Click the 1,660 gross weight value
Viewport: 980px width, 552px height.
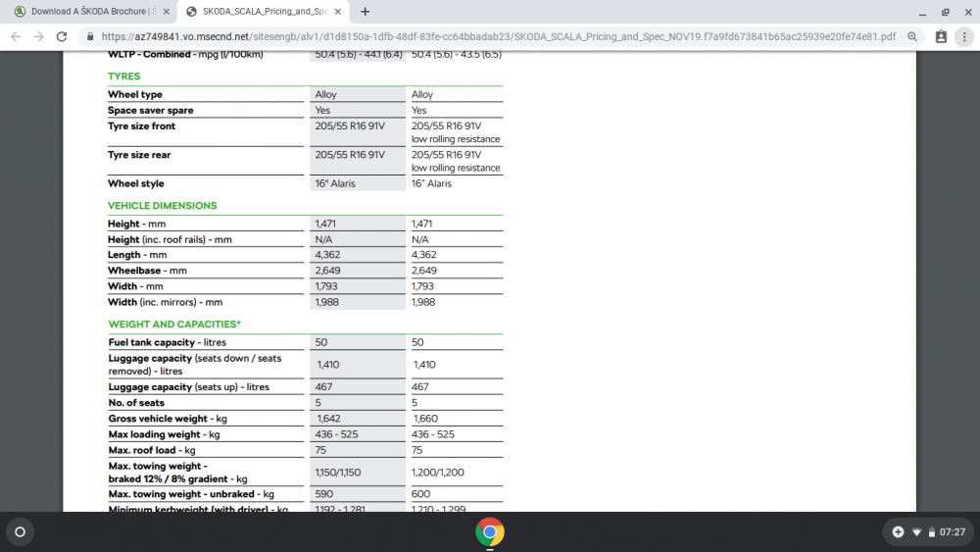click(425, 419)
